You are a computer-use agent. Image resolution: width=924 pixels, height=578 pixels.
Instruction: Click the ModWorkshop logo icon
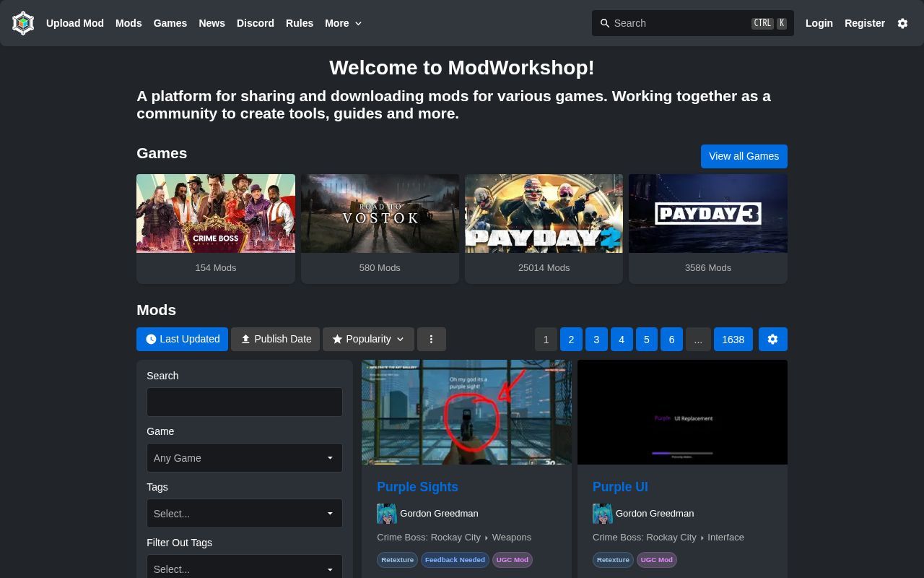(23, 23)
